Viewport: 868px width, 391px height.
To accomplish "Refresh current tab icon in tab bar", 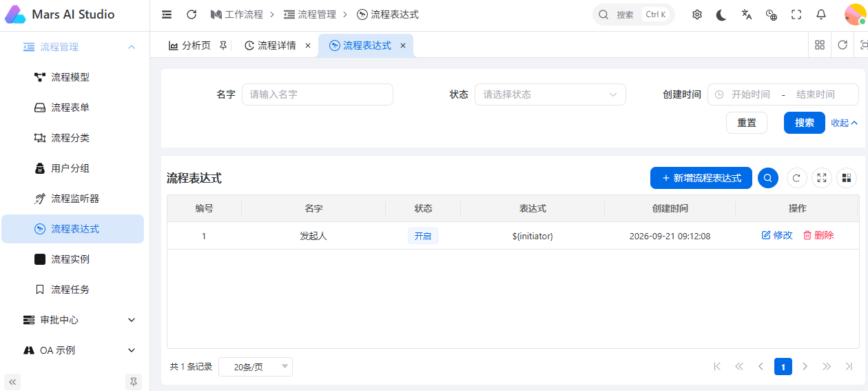I will 843,45.
